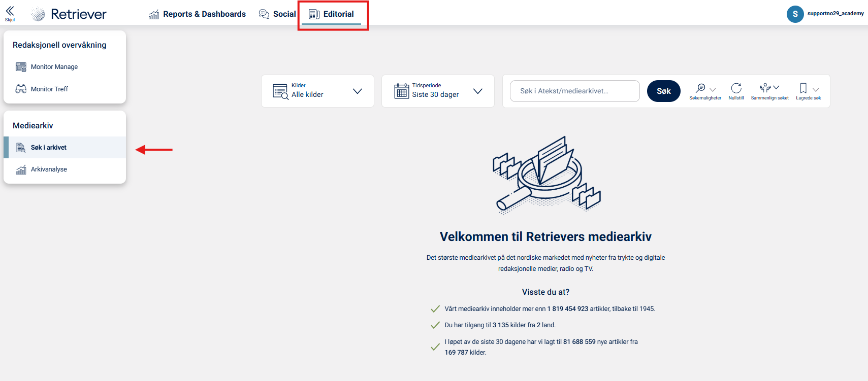
Task: Click the Monitor Manage icon
Action: (x=21, y=67)
